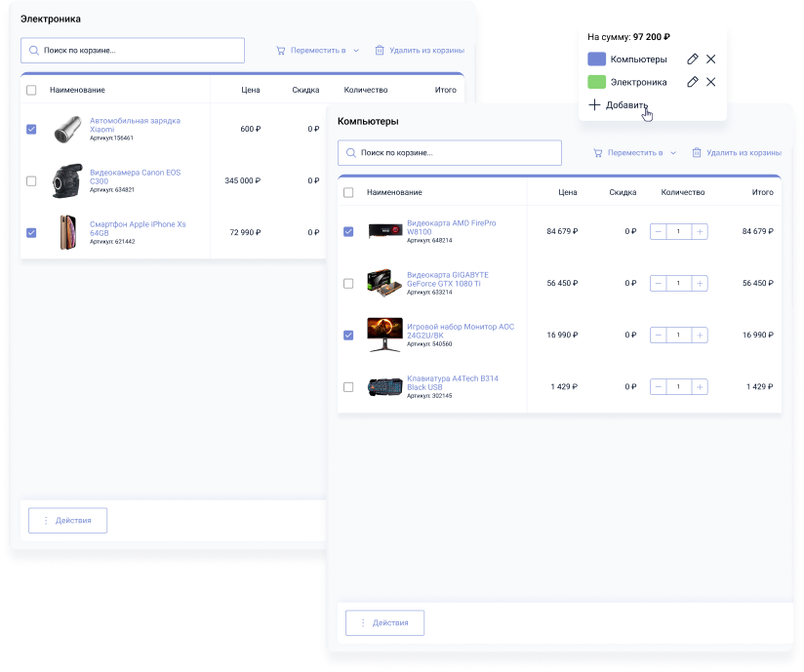This screenshot has height=672, width=804.
Task: Remove Компьютеры cart with X icon
Action: 710,59
